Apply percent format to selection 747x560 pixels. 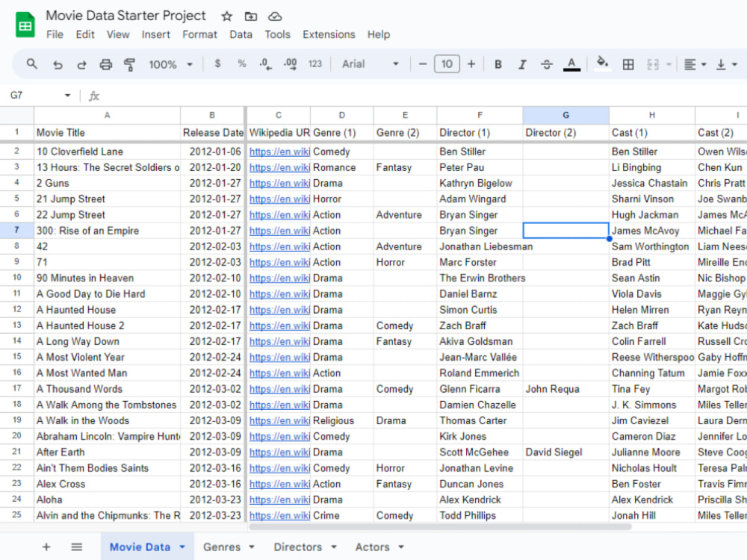click(241, 64)
